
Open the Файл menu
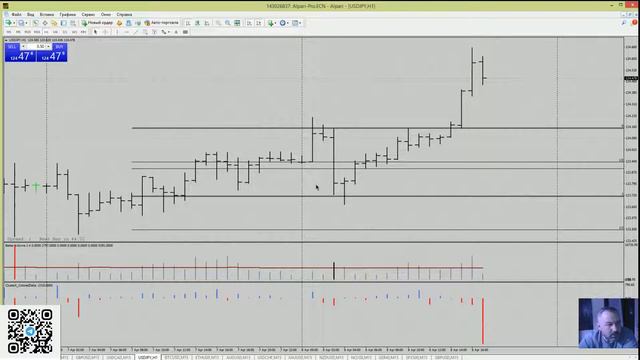click(16, 14)
